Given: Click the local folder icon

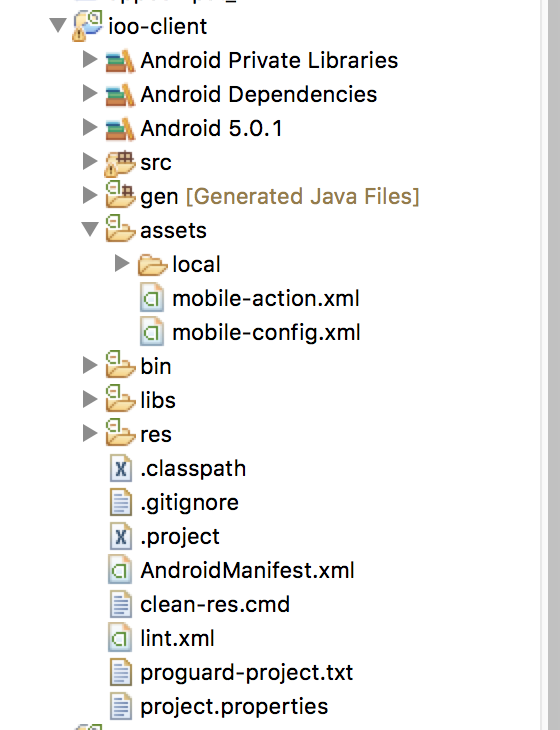Looking at the screenshot, I should tap(152, 264).
